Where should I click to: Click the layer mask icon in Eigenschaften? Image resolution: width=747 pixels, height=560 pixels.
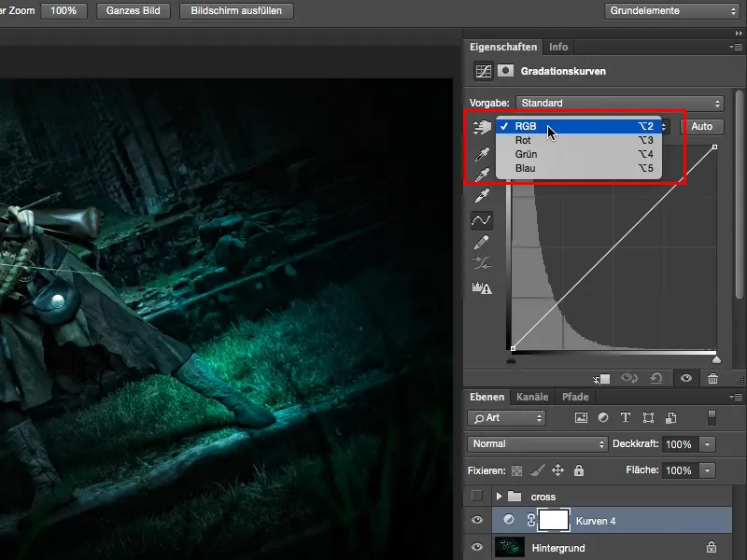[x=505, y=71]
